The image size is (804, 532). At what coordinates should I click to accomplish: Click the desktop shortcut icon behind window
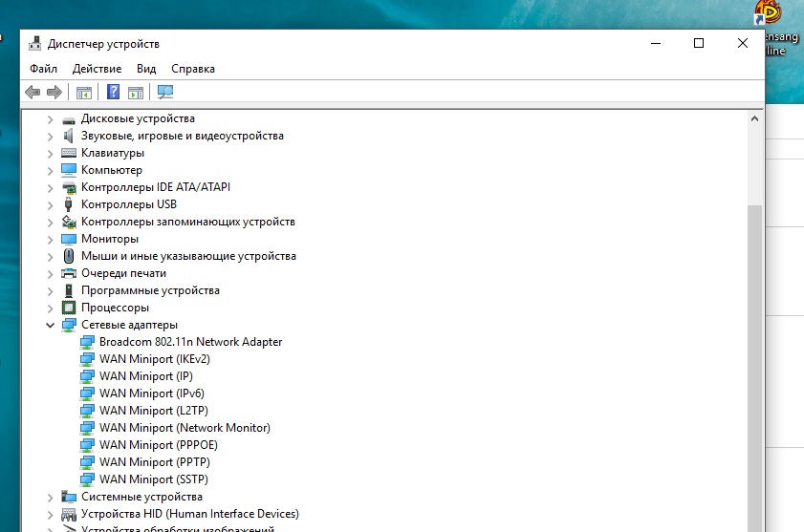click(x=769, y=12)
